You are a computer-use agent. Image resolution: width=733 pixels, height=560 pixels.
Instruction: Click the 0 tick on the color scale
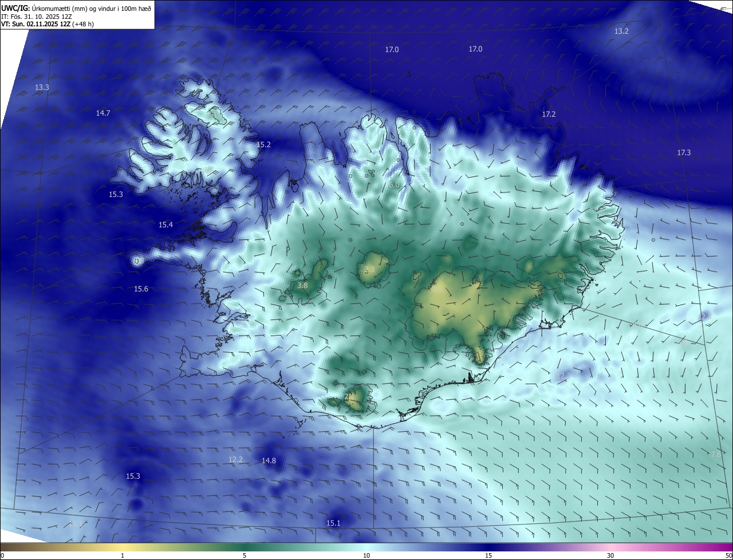tap(2, 556)
